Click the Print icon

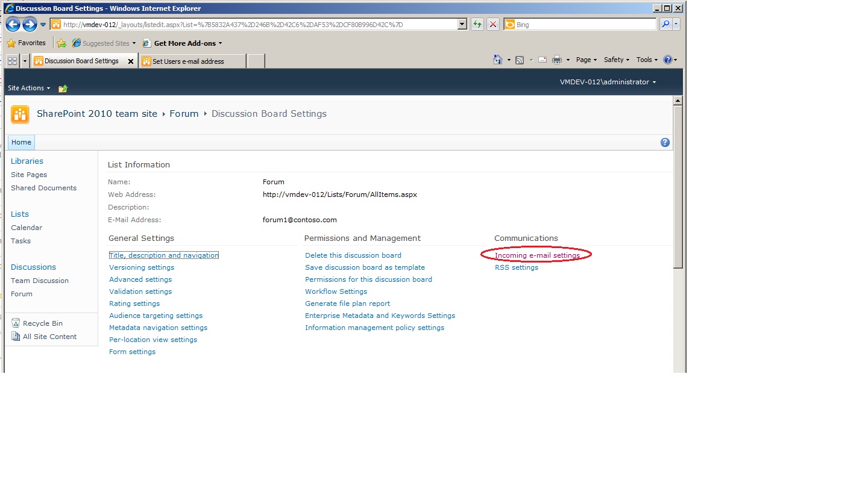(x=557, y=60)
